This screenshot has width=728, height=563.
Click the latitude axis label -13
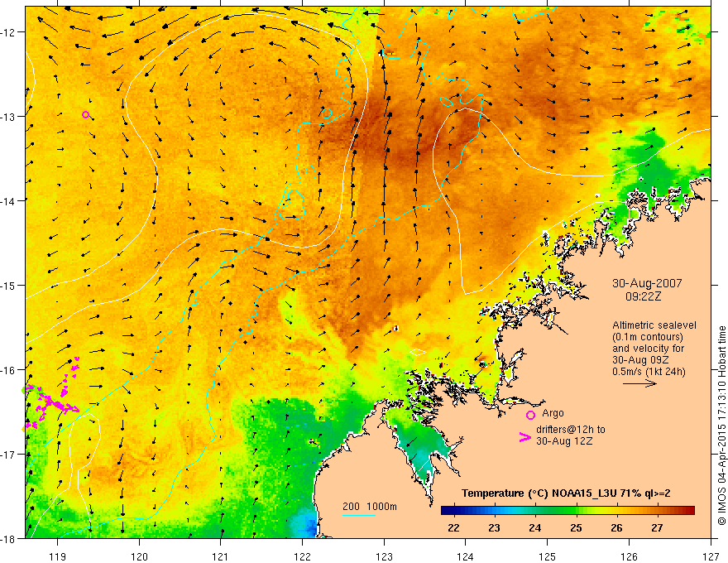pyautogui.click(x=9, y=116)
